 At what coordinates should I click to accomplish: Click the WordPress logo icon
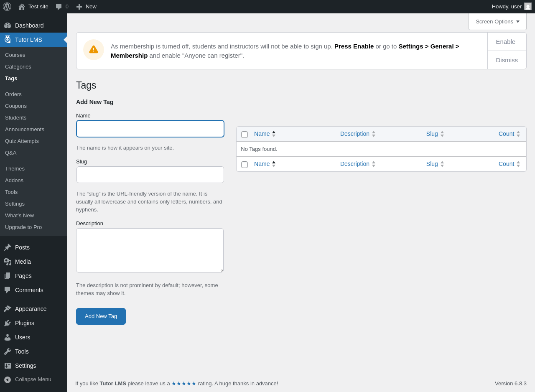click(7, 7)
